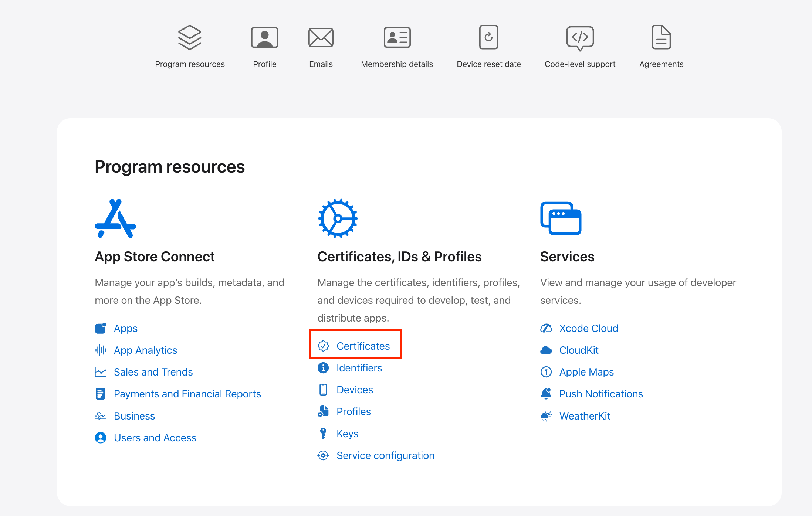This screenshot has width=812, height=516.
Task: Go to Identifiers
Action: coord(359,368)
